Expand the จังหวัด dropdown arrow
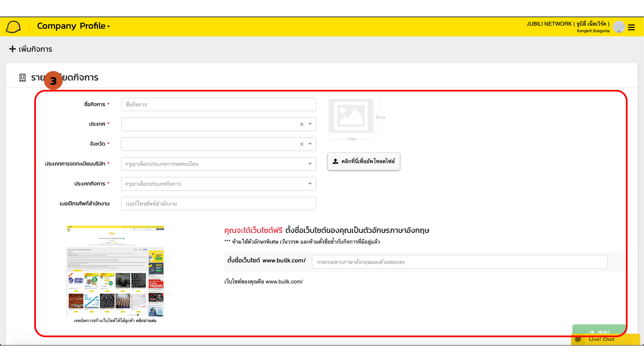The height and width of the screenshot is (362, 644). click(x=310, y=144)
